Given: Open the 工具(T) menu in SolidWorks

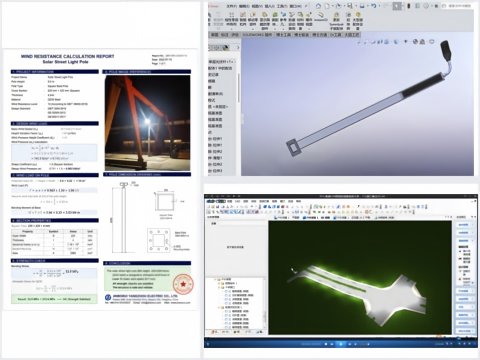Looking at the screenshot, I should tap(282, 6).
